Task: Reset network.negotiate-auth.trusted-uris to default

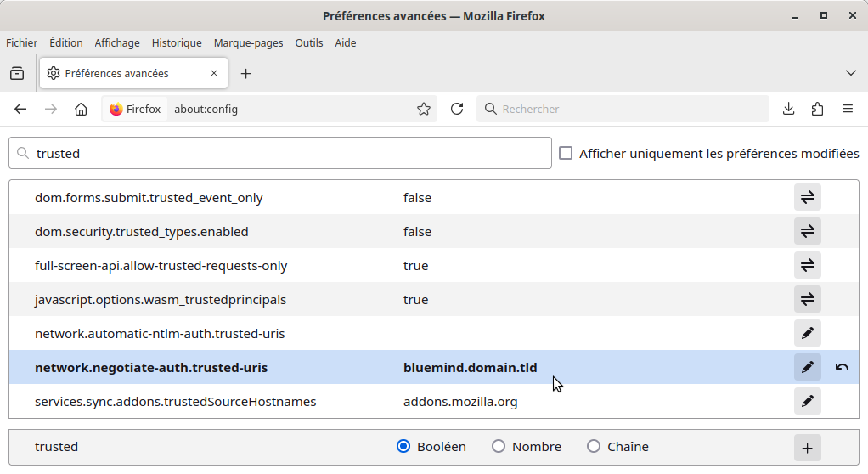Action: [842, 367]
